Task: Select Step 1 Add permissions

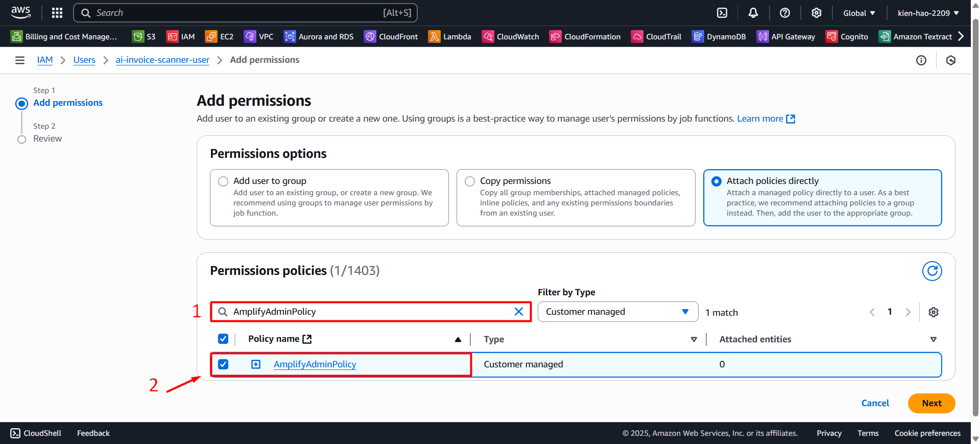Action: [x=68, y=103]
